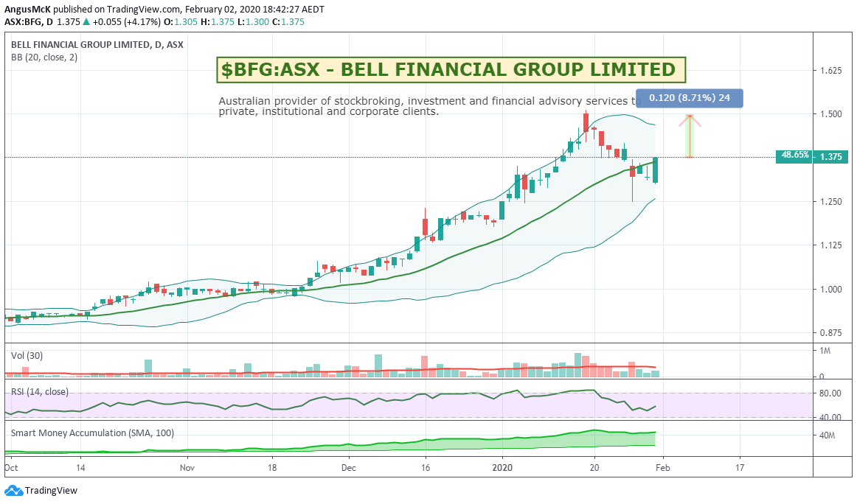Click the 17 date label on time axis
This screenshot has height=504, width=857.
(740, 468)
